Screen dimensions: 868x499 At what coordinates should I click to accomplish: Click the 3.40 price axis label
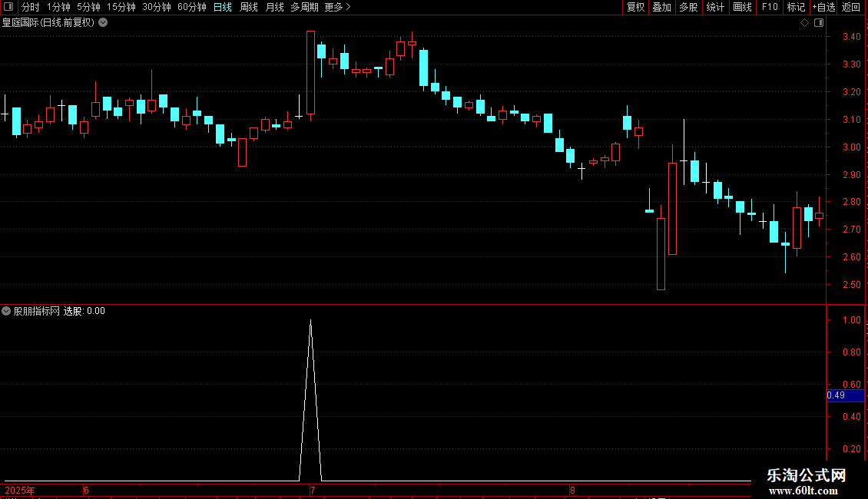pos(851,37)
